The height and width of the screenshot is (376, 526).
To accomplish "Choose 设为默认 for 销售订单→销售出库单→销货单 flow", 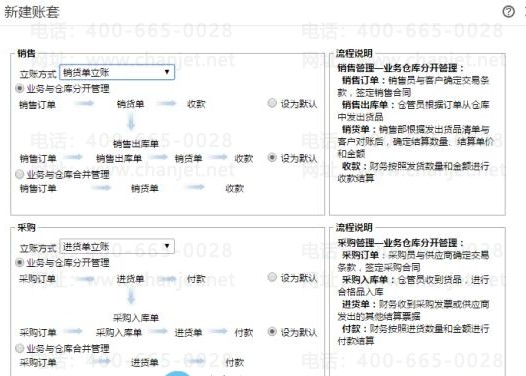I will [272, 157].
